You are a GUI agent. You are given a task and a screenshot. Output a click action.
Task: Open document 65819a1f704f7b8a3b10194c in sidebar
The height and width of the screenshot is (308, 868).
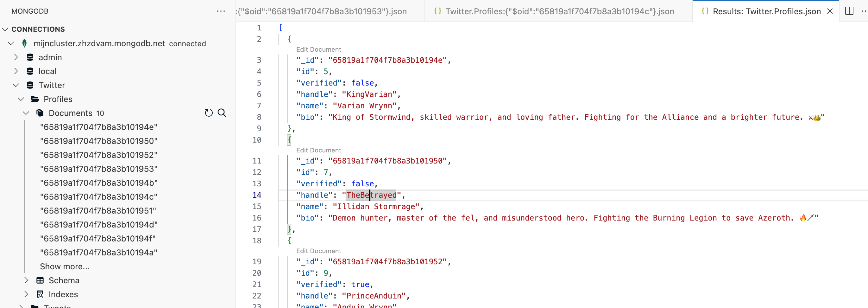(x=99, y=197)
